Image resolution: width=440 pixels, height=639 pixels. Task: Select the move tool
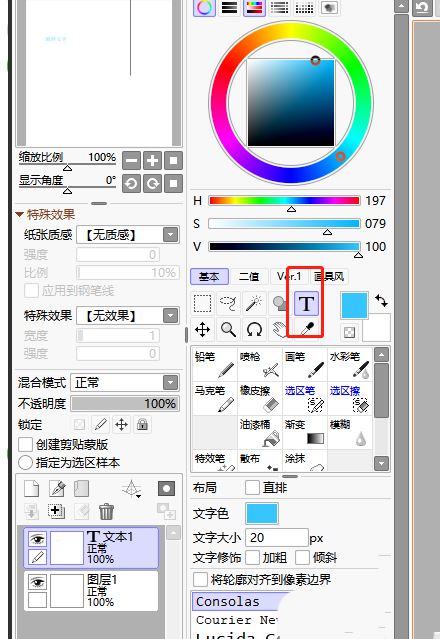202,329
